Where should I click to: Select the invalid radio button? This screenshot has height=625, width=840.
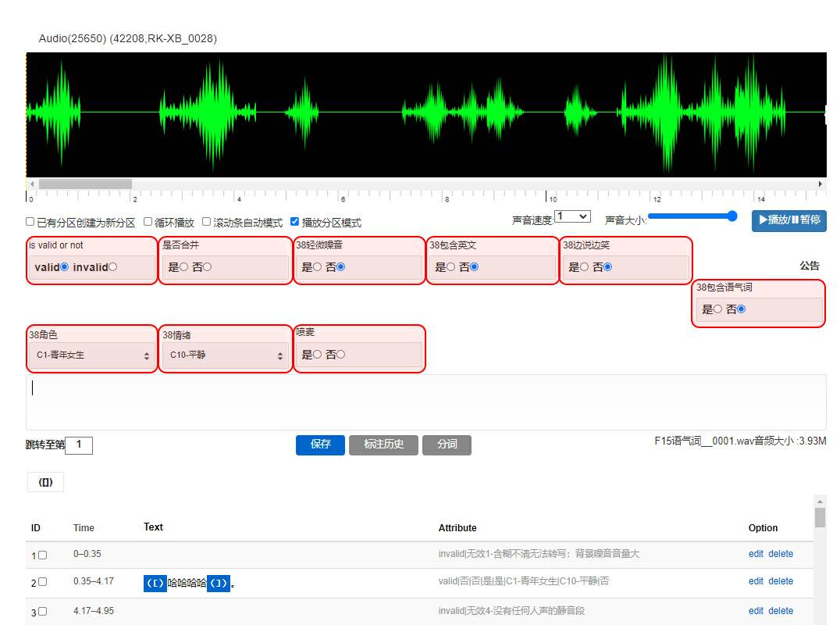coord(113,267)
